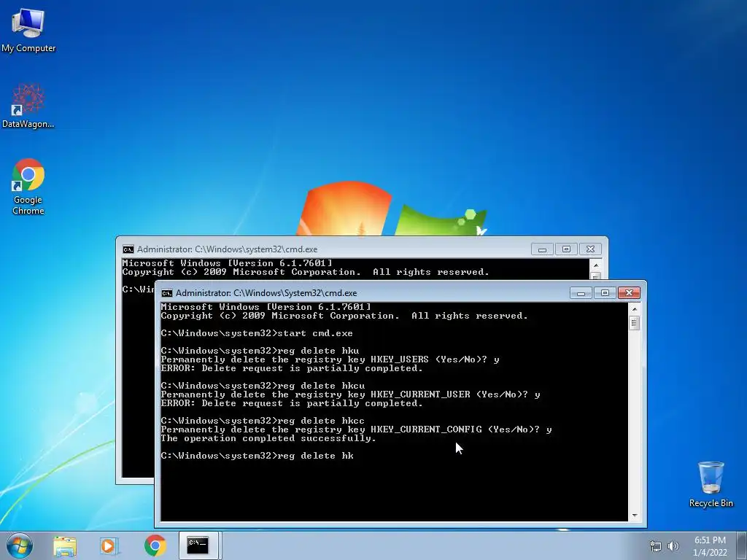Click the back cmd window's scroll up arrow
747x560 pixels.
tap(595, 265)
